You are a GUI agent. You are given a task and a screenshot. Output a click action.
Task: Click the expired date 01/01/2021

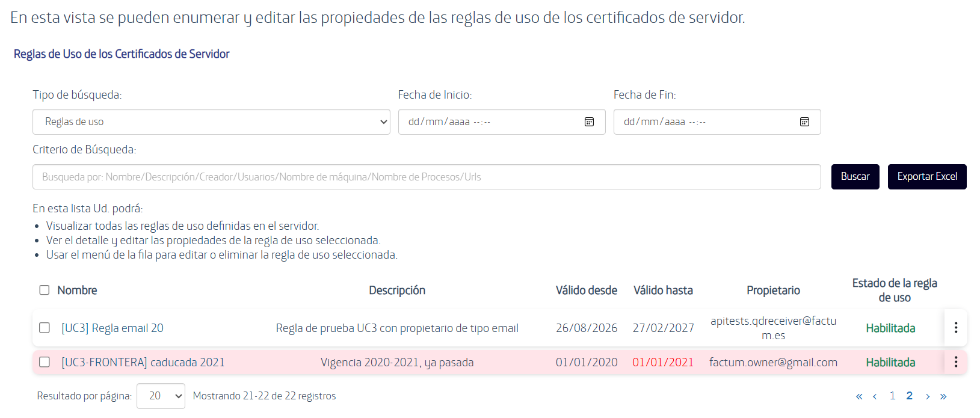pyautogui.click(x=663, y=362)
